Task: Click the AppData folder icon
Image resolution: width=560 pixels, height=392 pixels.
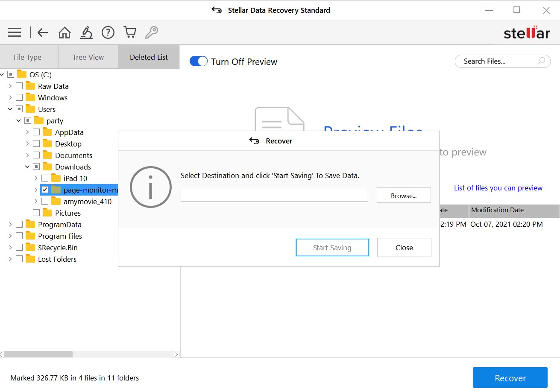Action: click(x=47, y=132)
